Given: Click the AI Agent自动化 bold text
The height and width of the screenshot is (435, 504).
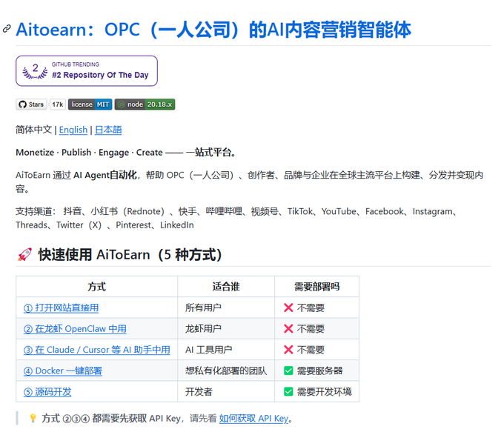Looking at the screenshot, I should [105, 175].
